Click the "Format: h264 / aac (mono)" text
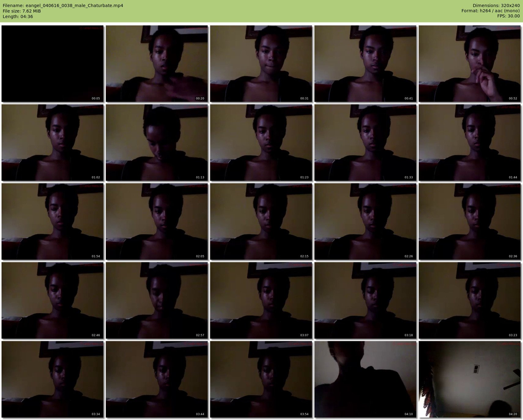Screen dimensions: 523x420 pos(491,11)
